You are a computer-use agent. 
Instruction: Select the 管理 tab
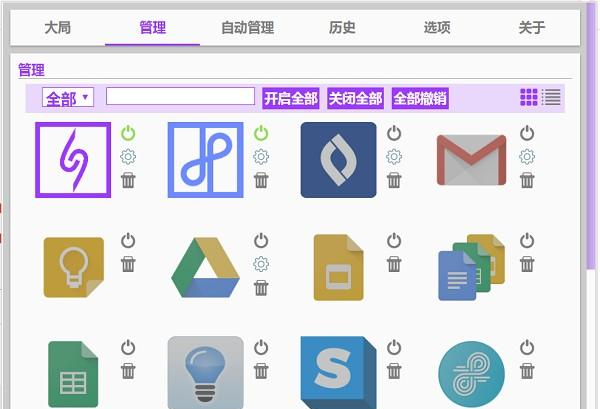click(x=152, y=28)
